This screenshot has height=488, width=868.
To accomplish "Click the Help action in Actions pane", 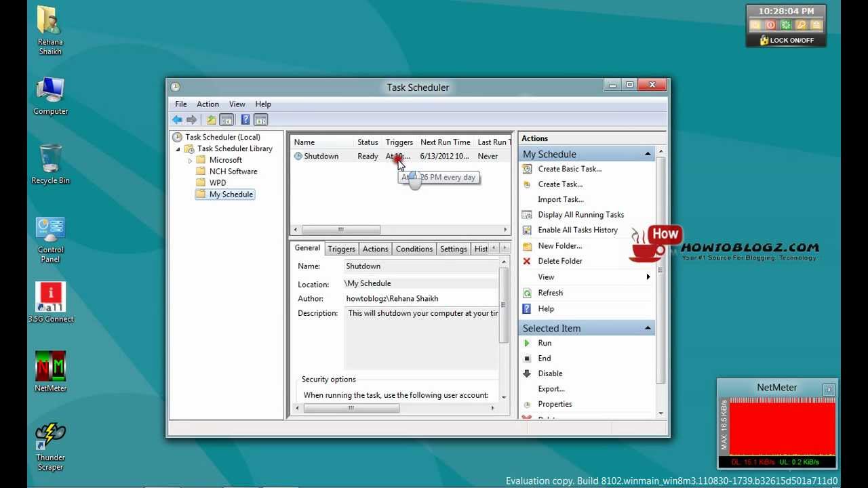I will (546, 308).
